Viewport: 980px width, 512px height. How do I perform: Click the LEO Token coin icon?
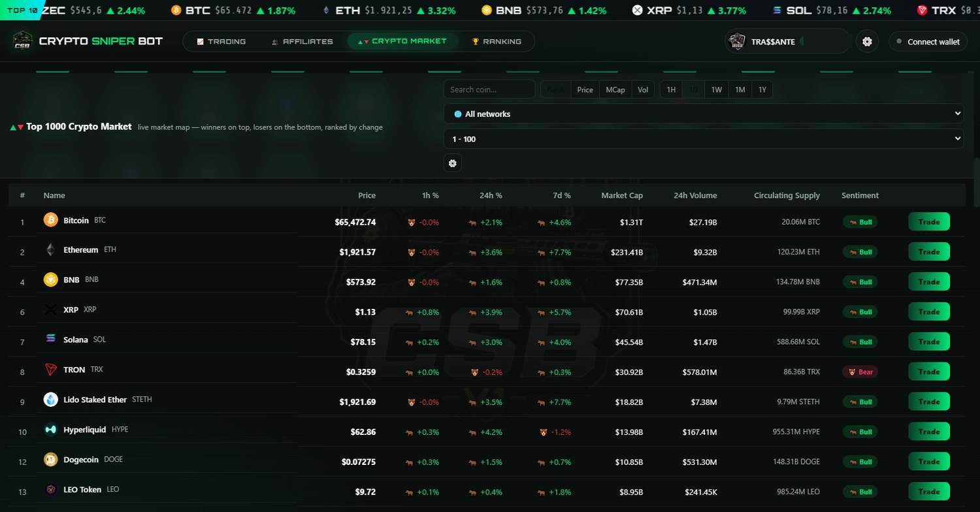51,489
